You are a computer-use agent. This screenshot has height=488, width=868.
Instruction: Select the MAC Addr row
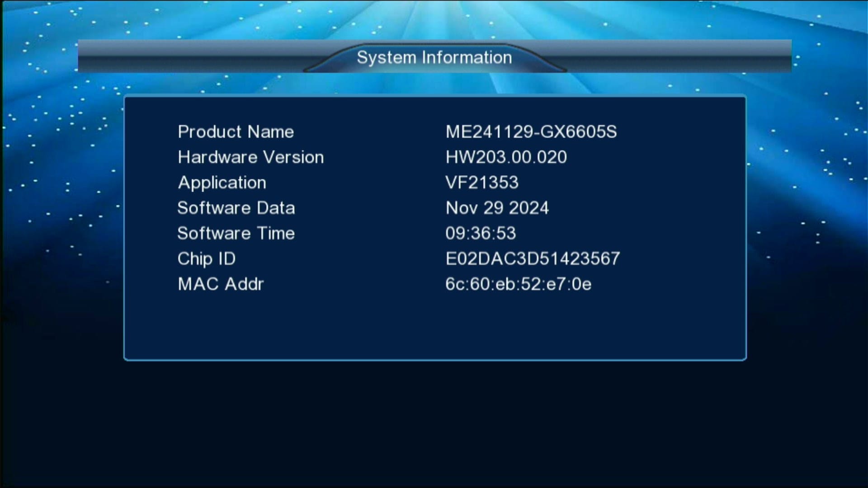coord(221,284)
